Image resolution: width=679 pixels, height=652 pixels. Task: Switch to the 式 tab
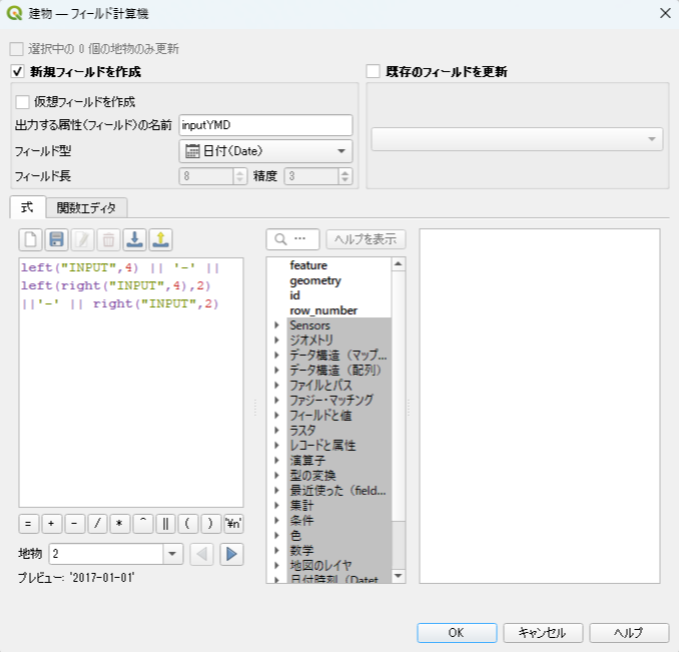point(27,207)
